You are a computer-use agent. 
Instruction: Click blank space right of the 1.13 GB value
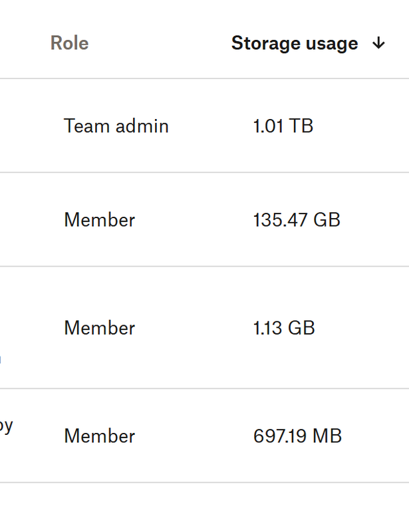click(x=362, y=328)
